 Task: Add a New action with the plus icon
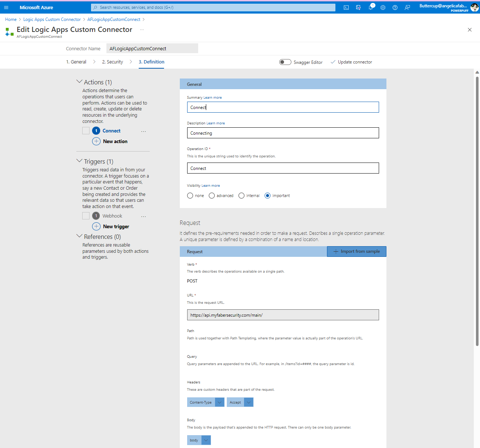tap(96, 141)
